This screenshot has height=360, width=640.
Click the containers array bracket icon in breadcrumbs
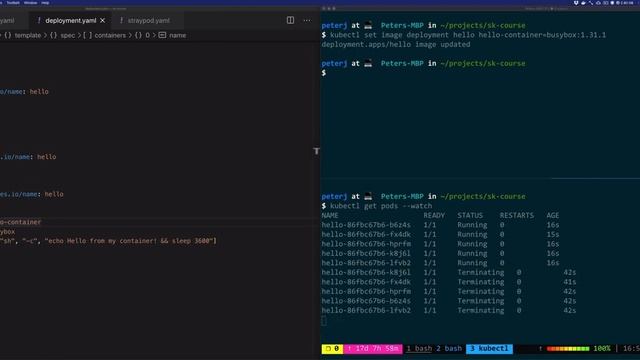87,36
